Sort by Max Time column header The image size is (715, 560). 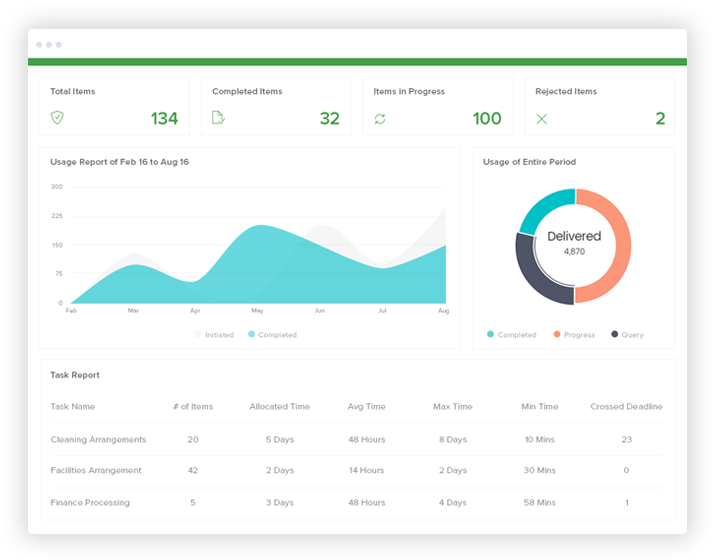pyautogui.click(x=453, y=406)
